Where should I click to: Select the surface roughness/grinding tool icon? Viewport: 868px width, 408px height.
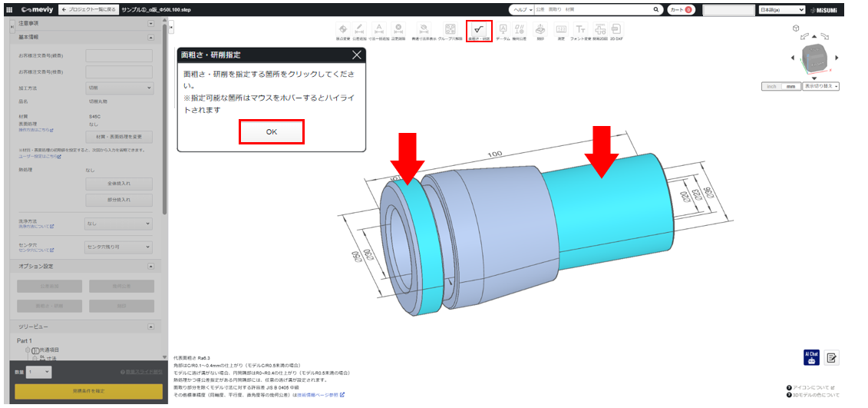[x=478, y=31]
